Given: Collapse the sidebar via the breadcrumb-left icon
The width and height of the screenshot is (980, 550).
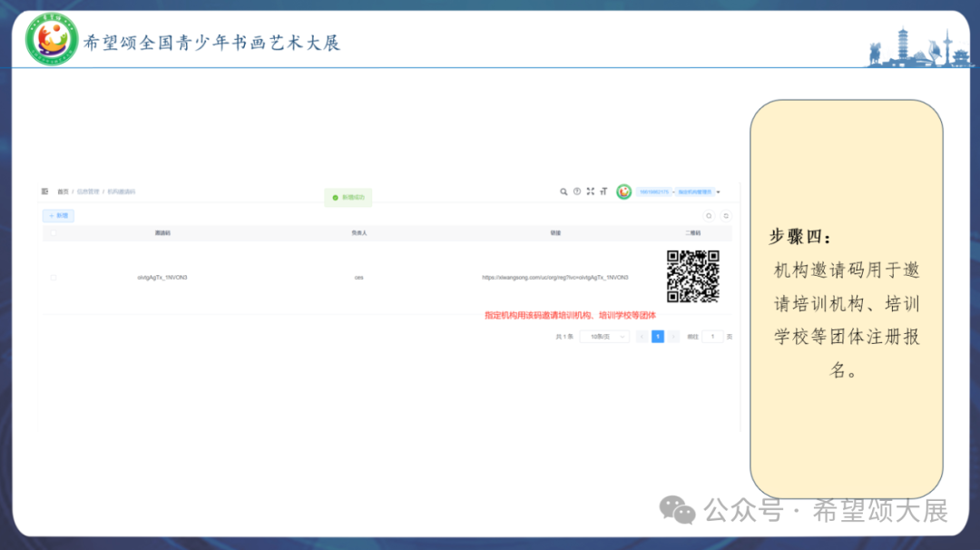Looking at the screenshot, I should 45,192.
